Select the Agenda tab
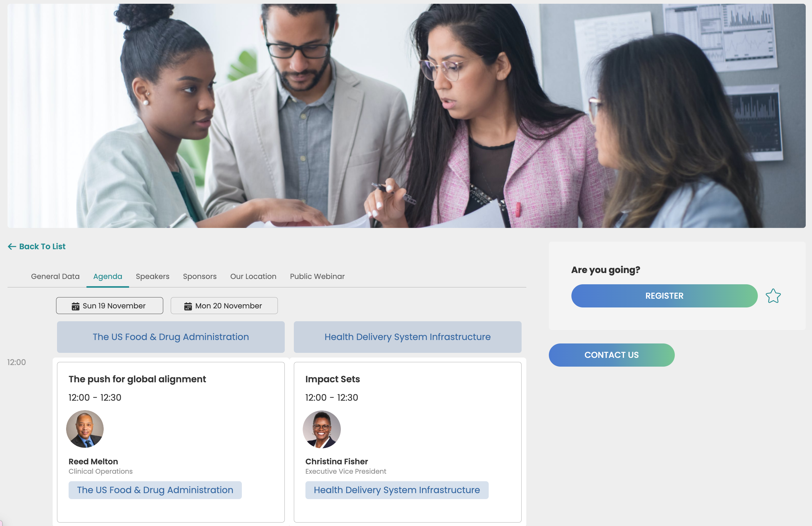Image resolution: width=812 pixels, height=526 pixels. [x=108, y=276]
